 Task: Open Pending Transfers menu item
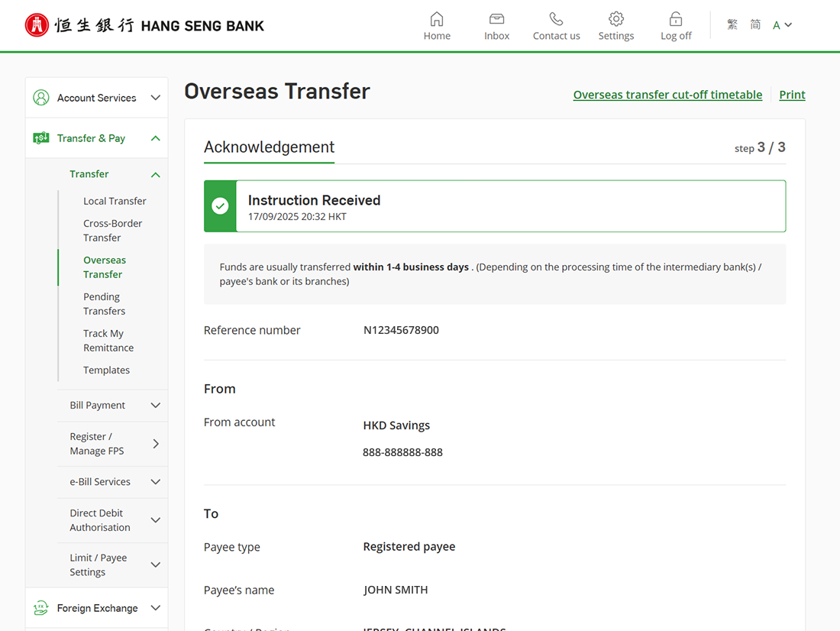[x=104, y=304]
